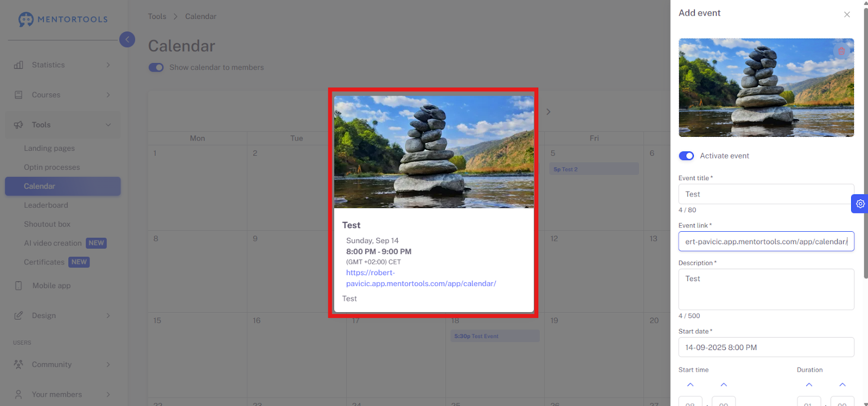Screen dimensions: 868x406
Task: Delete the event image with the trash icon
Action: (x=841, y=51)
